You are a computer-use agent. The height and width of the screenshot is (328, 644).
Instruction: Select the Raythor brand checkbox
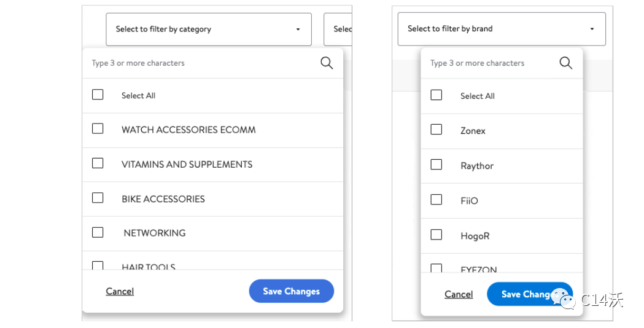(x=436, y=165)
